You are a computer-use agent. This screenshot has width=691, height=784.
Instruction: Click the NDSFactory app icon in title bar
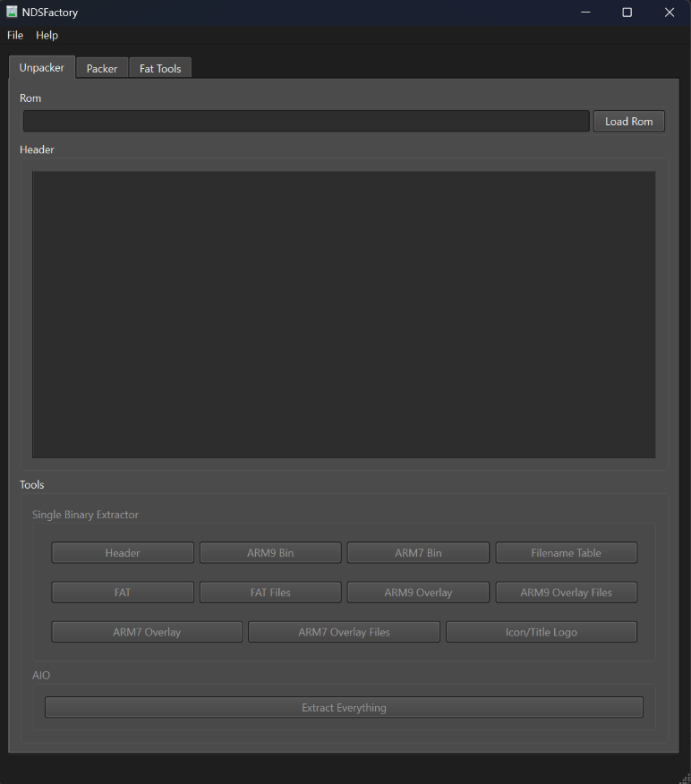(x=12, y=12)
